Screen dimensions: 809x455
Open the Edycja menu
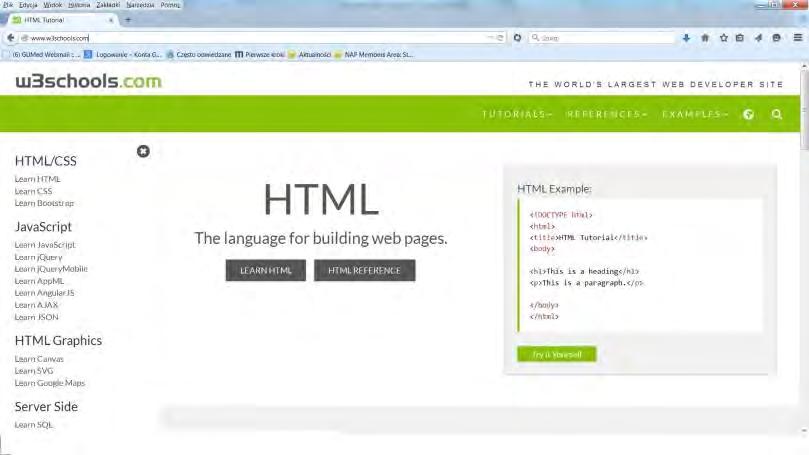28,5
